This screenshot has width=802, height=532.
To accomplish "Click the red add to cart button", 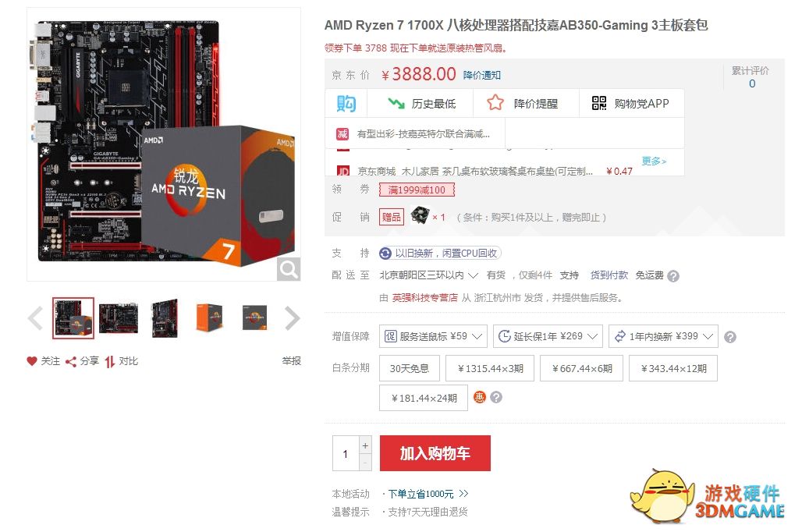I will click(435, 453).
